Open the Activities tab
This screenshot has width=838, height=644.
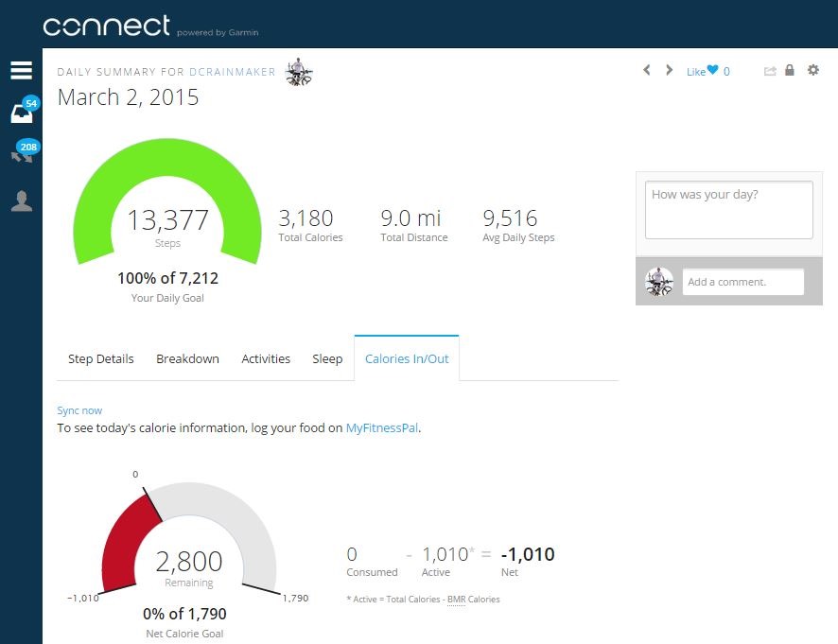coord(266,358)
